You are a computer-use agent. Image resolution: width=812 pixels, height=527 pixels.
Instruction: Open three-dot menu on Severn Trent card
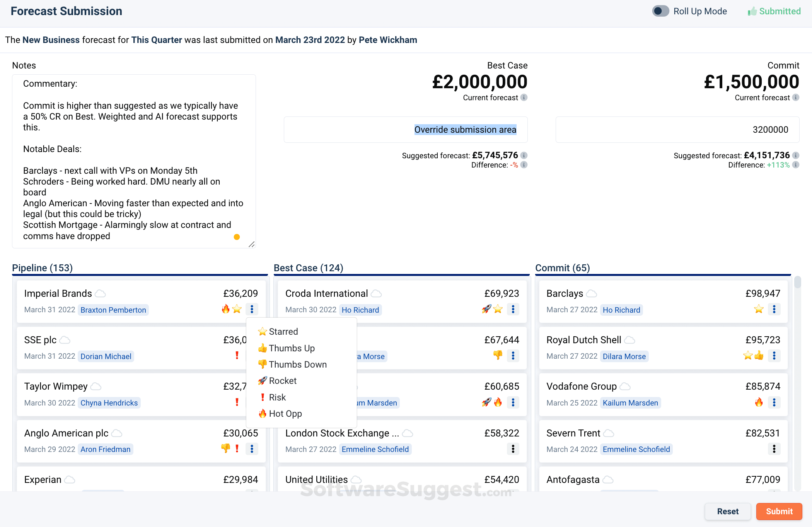(774, 449)
